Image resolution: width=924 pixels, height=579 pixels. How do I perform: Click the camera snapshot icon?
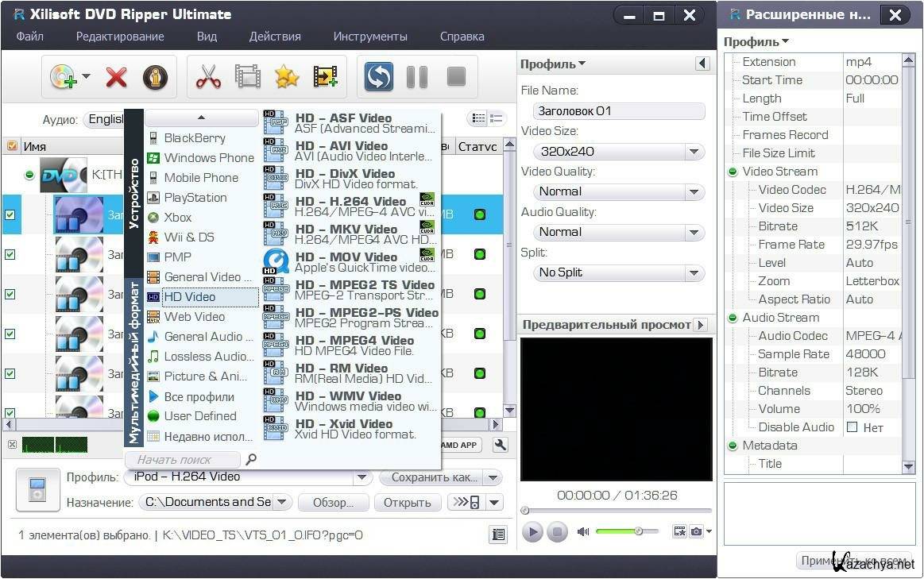point(697,531)
